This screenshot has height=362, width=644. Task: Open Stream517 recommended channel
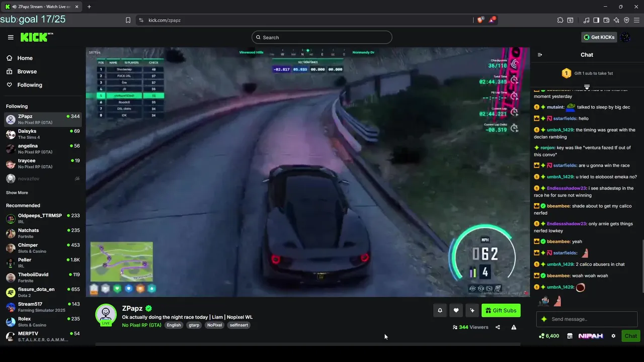43,307
